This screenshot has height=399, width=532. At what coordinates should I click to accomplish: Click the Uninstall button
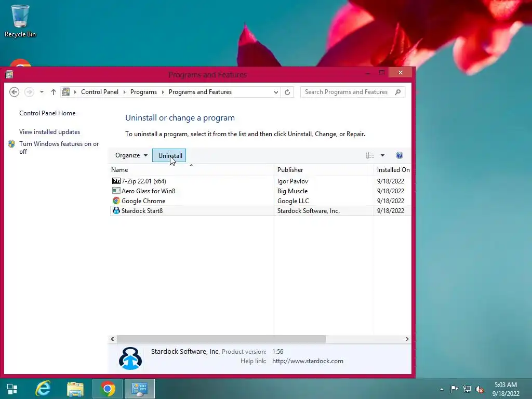169,155
